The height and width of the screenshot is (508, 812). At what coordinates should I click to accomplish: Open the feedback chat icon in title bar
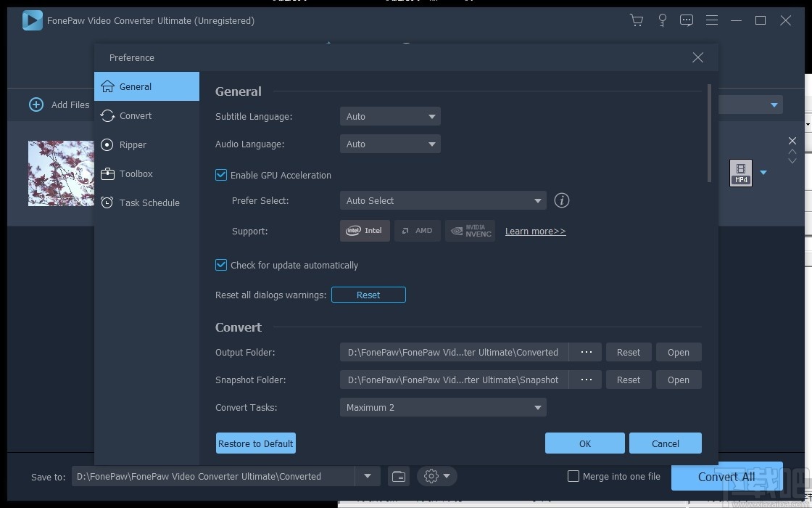tap(687, 20)
